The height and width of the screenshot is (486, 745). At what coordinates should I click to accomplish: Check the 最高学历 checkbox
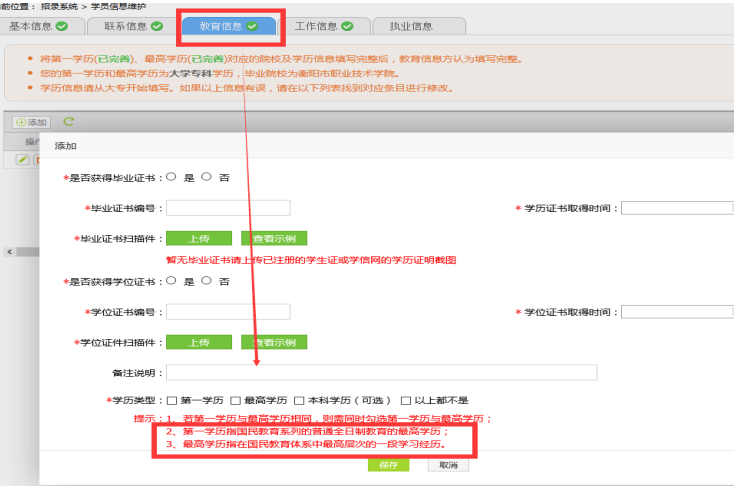click(235, 401)
